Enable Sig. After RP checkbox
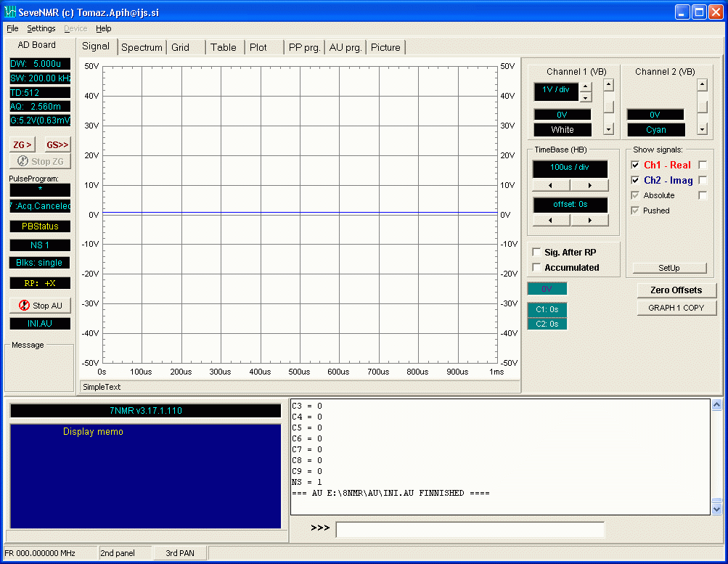728x564 pixels. 537,253
